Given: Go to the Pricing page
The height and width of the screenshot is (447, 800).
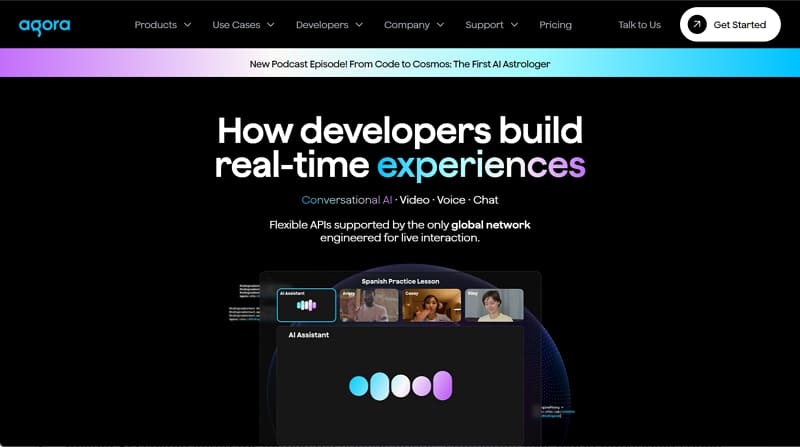Looking at the screenshot, I should [x=555, y=24].
